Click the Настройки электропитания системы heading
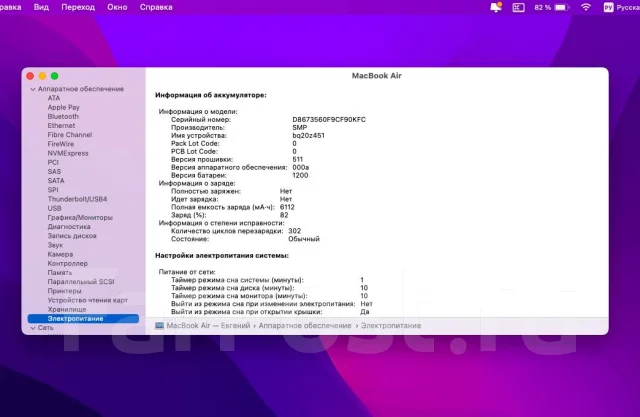Viewport: 640px width, 417px height. click(222, 255)
